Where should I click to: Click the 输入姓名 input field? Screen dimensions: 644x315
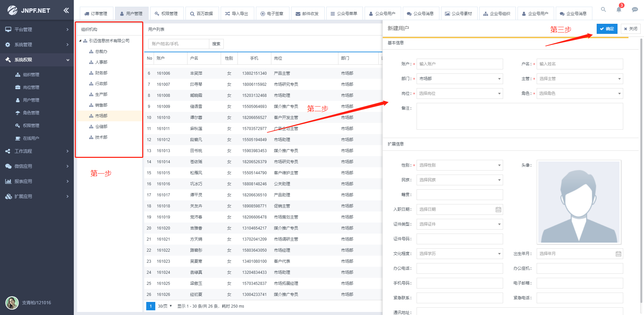pyautogui.click(x=580, y=64)
